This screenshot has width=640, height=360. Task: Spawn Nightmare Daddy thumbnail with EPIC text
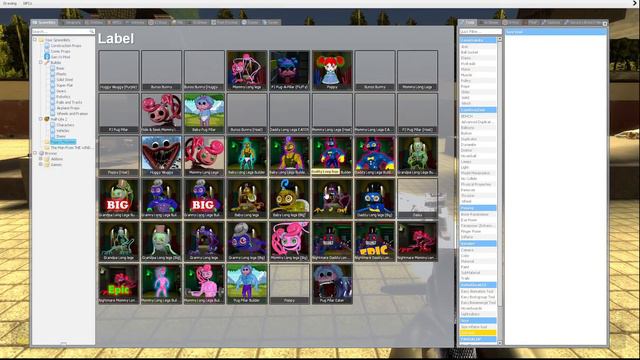coord(375,241)
